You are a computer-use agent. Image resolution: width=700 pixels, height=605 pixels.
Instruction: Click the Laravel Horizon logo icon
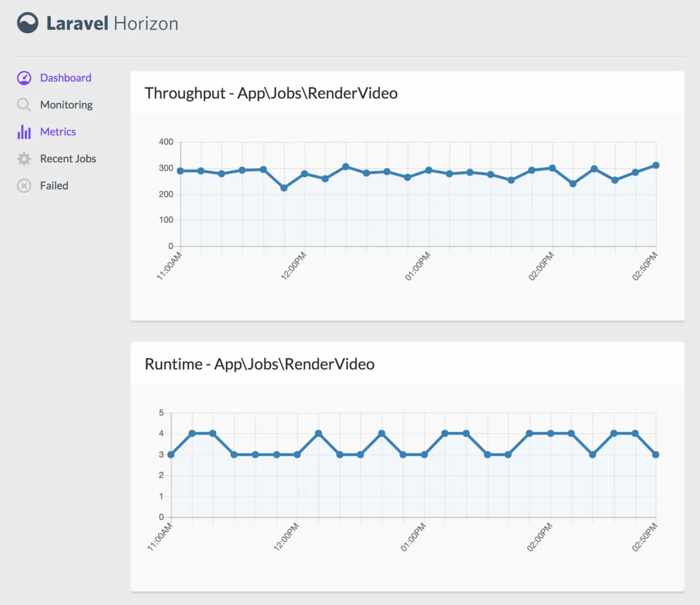coord(28,23)
